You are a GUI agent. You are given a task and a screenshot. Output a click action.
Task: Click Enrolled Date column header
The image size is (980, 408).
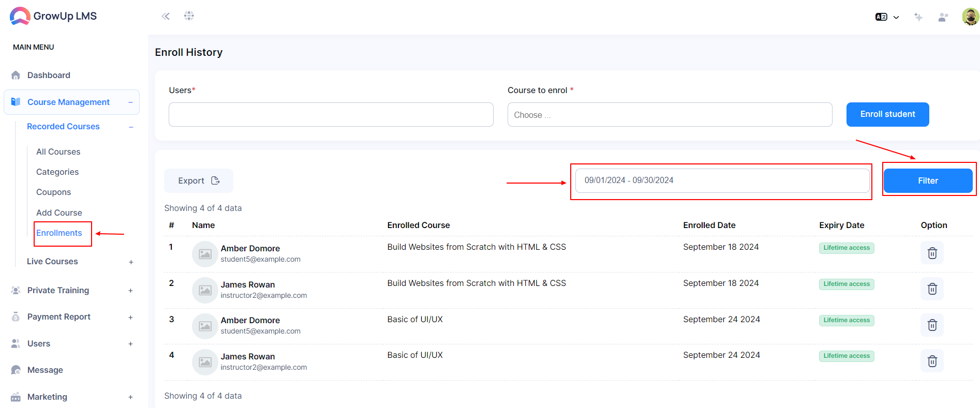click(709, 225)
